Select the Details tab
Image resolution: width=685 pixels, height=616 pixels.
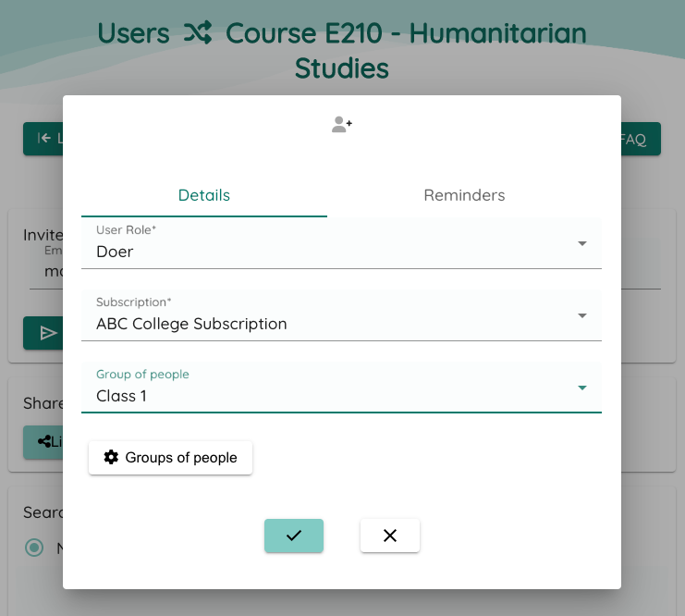coord(204,195)
